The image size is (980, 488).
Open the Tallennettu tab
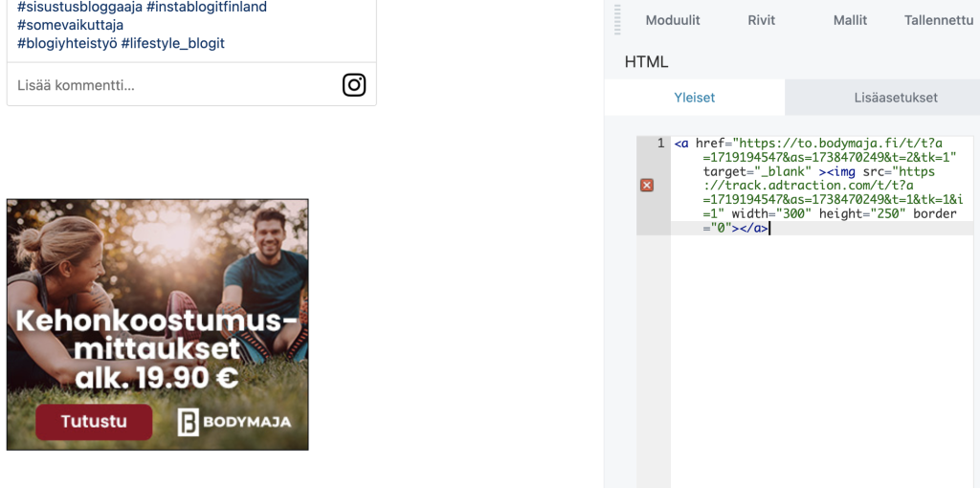click(938, 20)
